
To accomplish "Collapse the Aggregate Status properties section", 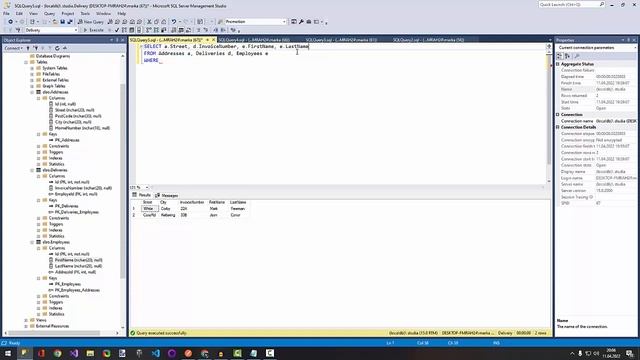I will click(558, 64).
